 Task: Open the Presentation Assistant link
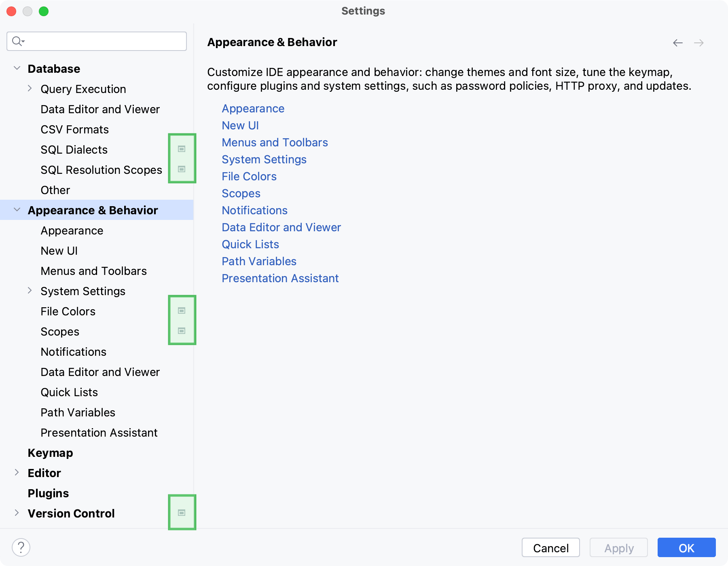pos(280,278)
